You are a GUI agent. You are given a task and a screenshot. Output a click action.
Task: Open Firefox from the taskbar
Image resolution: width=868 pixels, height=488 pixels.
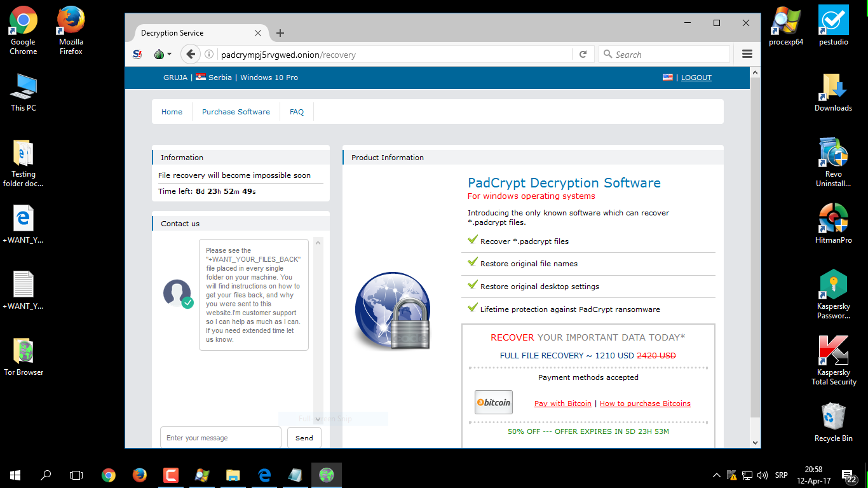(139, 475)
